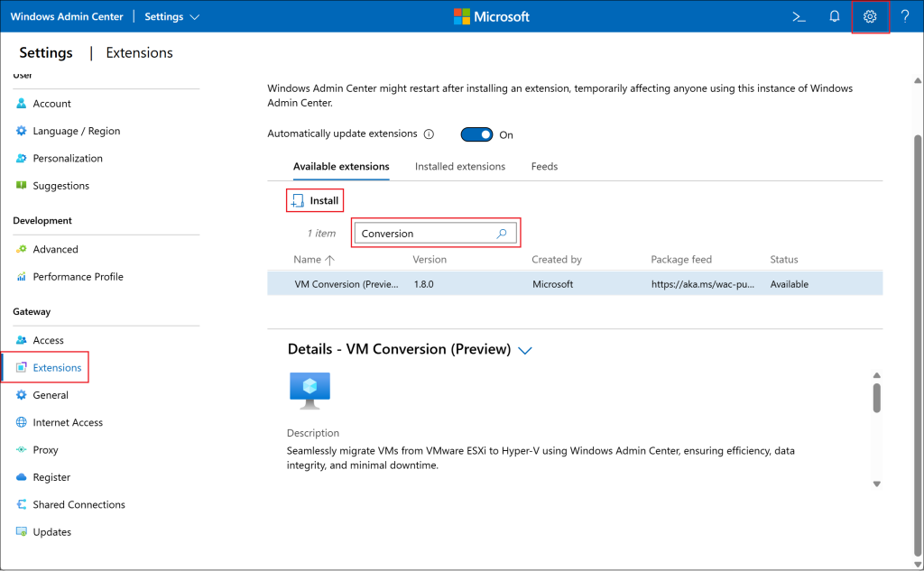Viewport: 924px width, 571px height.
Task: Collapse the Details - VM Conversion section
Action: pos(525,350)
